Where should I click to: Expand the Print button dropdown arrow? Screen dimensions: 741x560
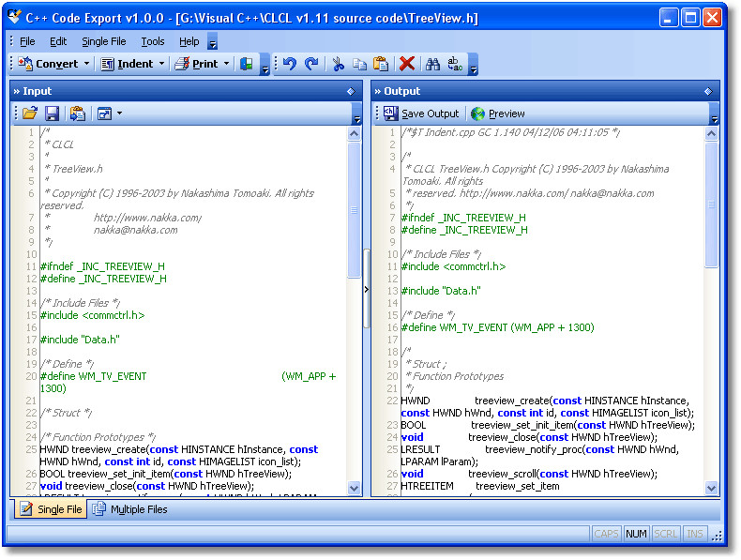tap(226, 64)
